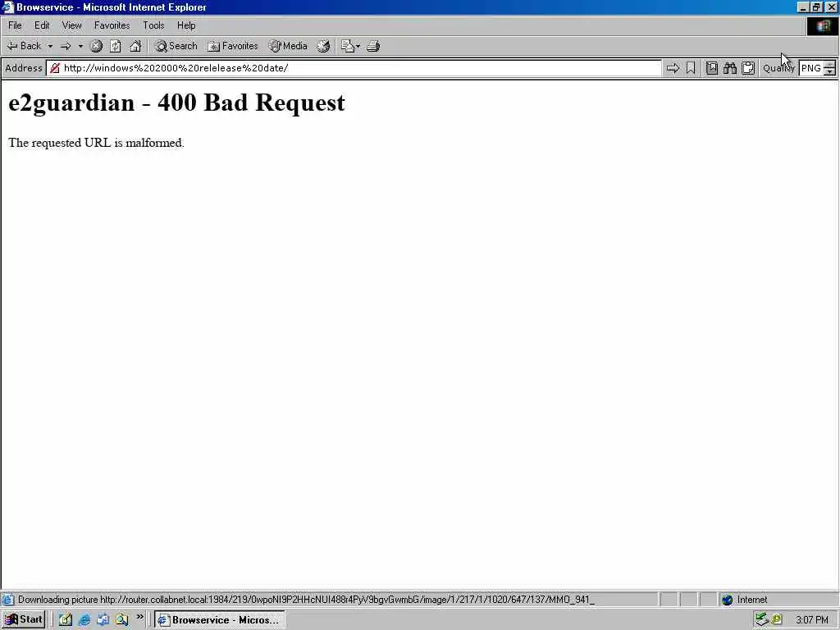Click the address bar URL field
Image resolution: width=840 pixels, height=630 pixels.
[x=354, y=68]
